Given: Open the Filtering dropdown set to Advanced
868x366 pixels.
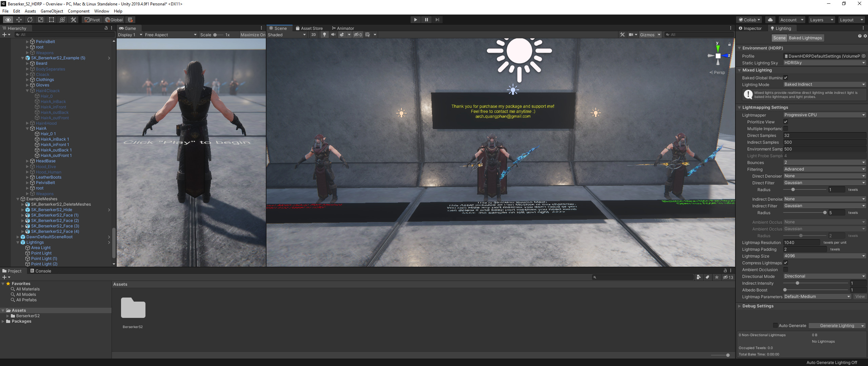Looking at the screenshot, I should (825, 169).
